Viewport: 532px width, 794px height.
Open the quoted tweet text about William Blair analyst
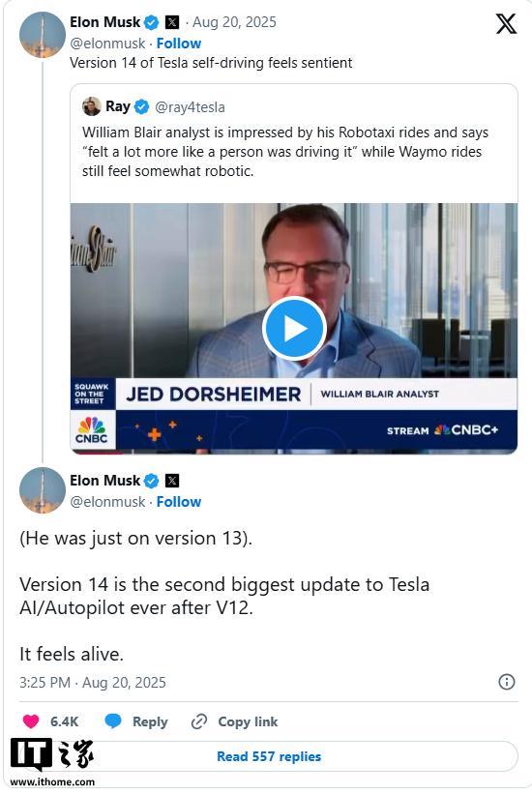point(285,152)
